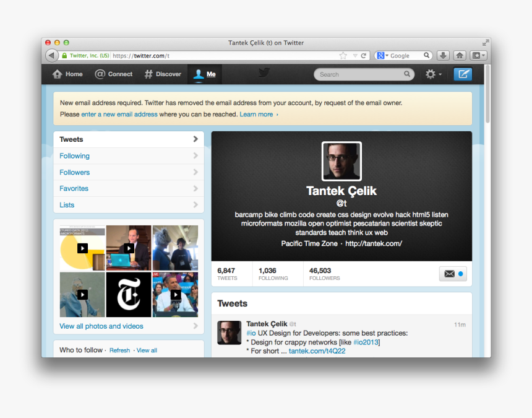The image size is (532, 418).
Task: Follow the 'enter a new email address' link
Action: coord(119,115)
